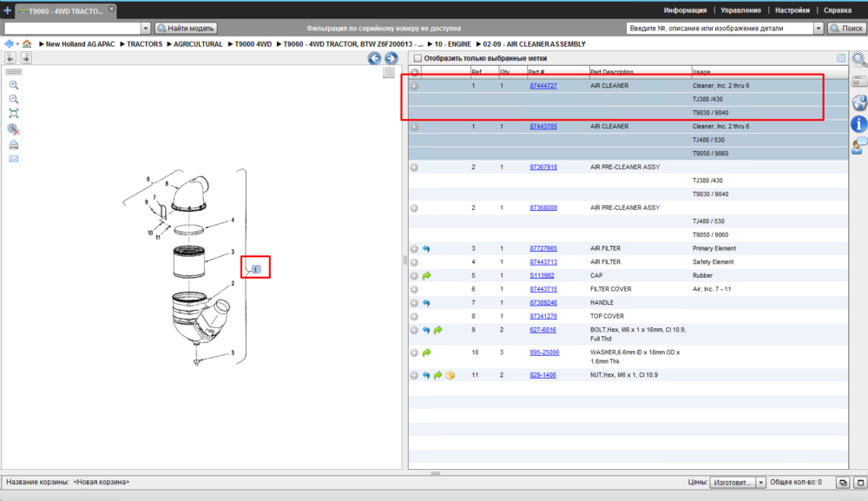Click the drag grip handle above zoom tools

[13, 72]
